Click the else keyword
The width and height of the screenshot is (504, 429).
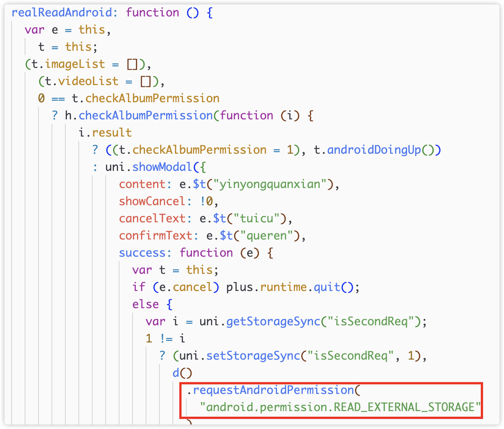pos(145,304)
